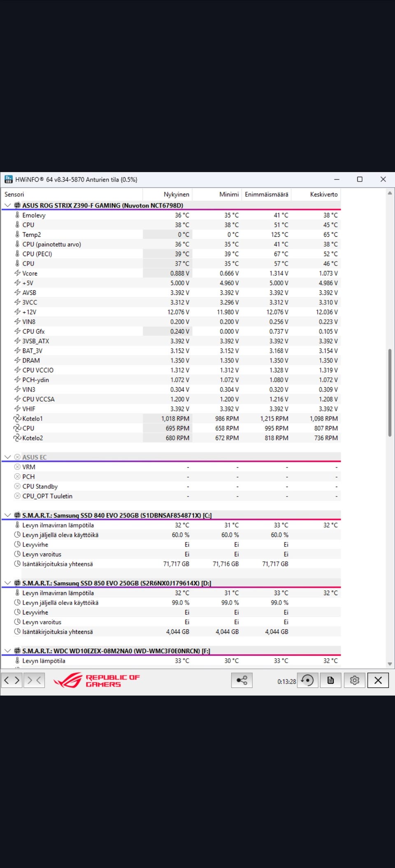Click the fan icon beside Kotelo1
This screenshot has width=395, height=868.
point(17,418)
